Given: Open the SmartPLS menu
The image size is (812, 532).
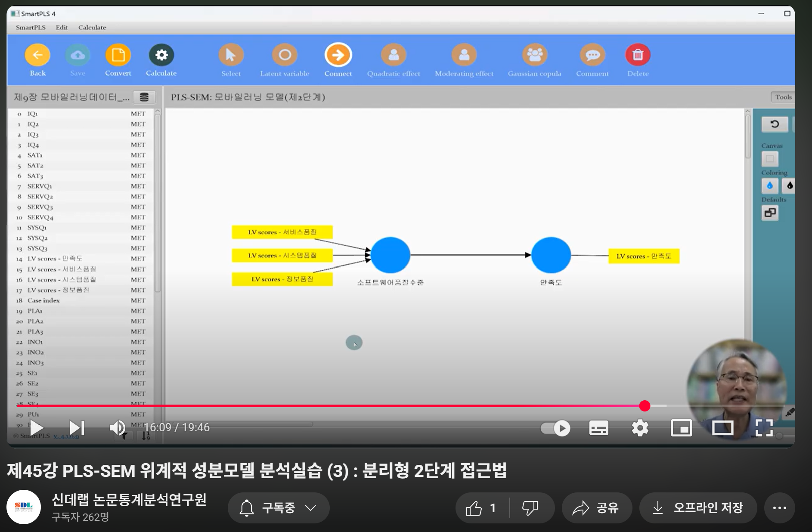Looking at the screenshot, I should 31,28.
